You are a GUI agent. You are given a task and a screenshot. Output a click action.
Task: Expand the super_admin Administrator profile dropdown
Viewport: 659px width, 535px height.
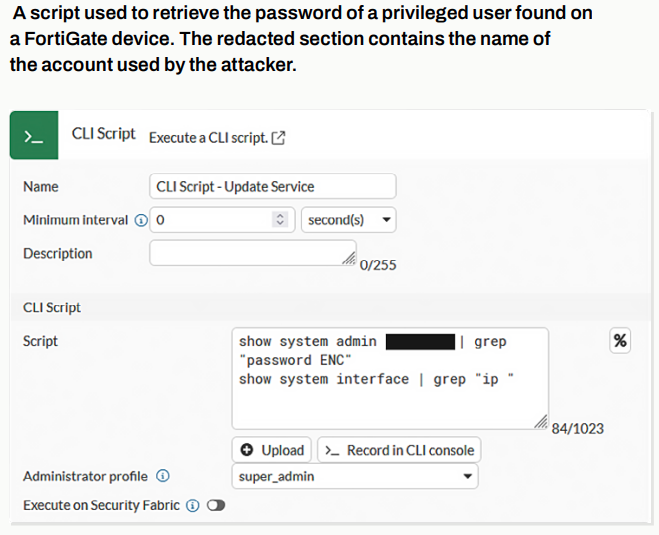[x=355, y=477]
